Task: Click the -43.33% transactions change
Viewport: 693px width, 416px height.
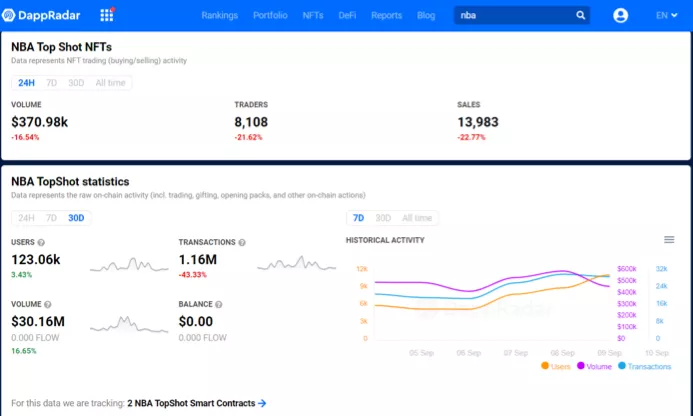Action: click(193, 275)
